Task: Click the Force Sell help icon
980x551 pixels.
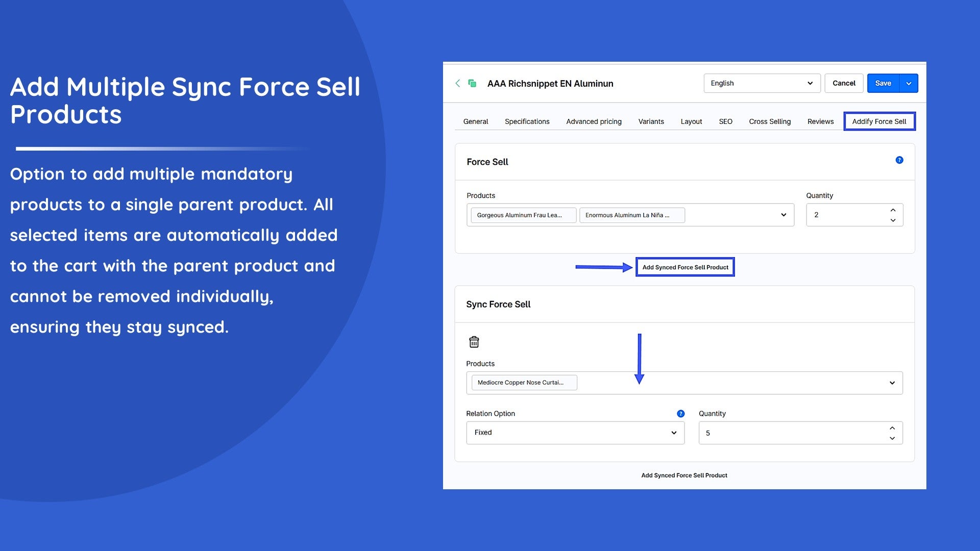Action: (899, 160)
